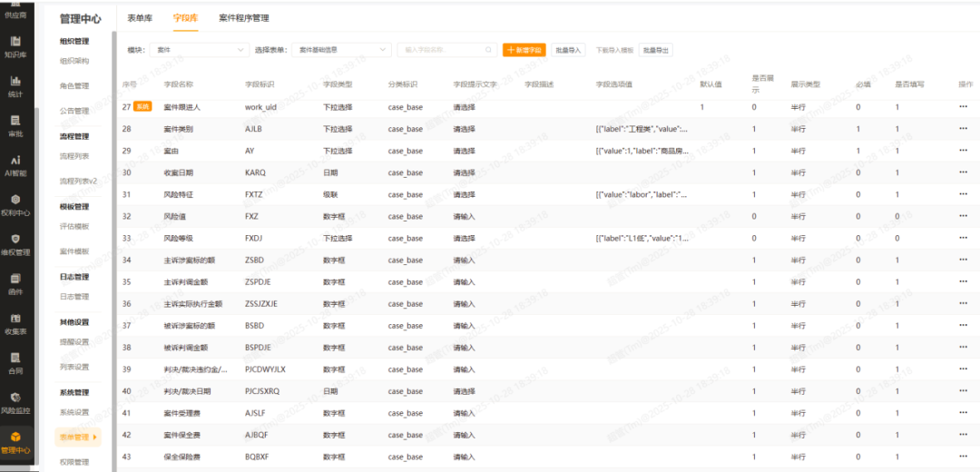Click the 批量导入 button
The height and width of the screenshot is (472, 980).
[568, 50]
